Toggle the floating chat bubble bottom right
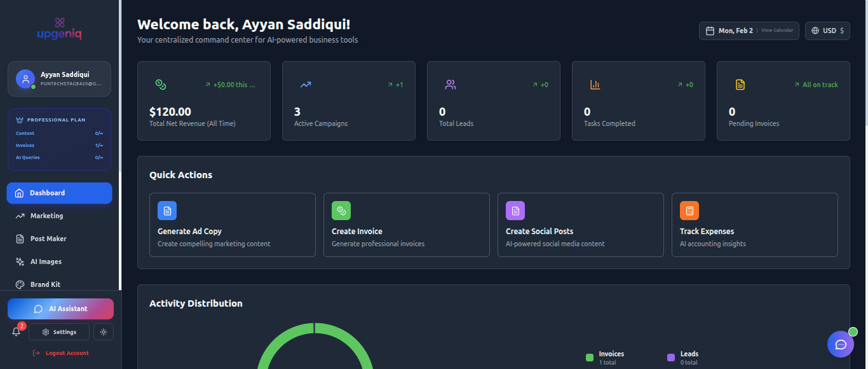868x369 pixels. coord(841,344)
